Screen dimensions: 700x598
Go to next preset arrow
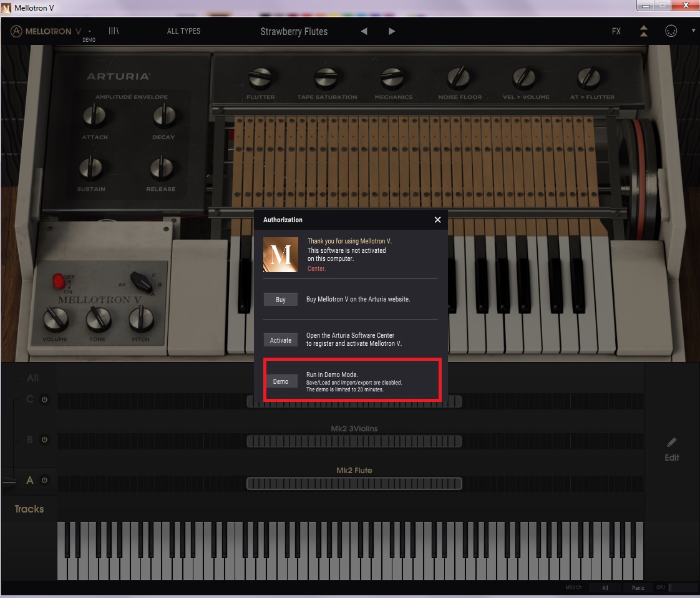click(x=392, y=31)
